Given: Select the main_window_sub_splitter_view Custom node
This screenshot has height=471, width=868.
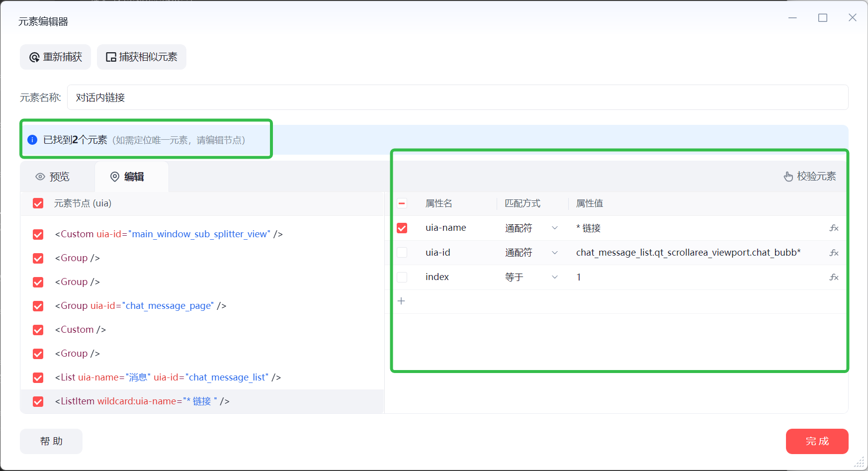Looking at the screenshot, I should [169, 234].
